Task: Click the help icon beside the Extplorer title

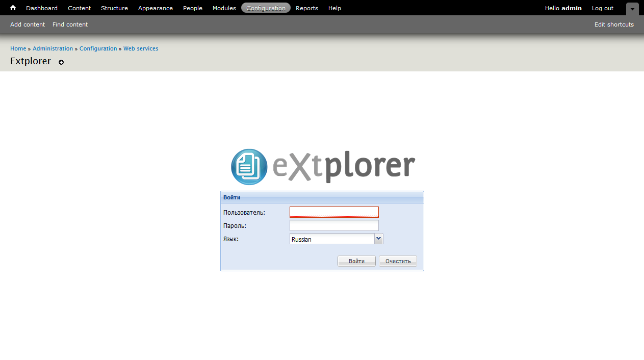Action: click(x=61, y=62)
